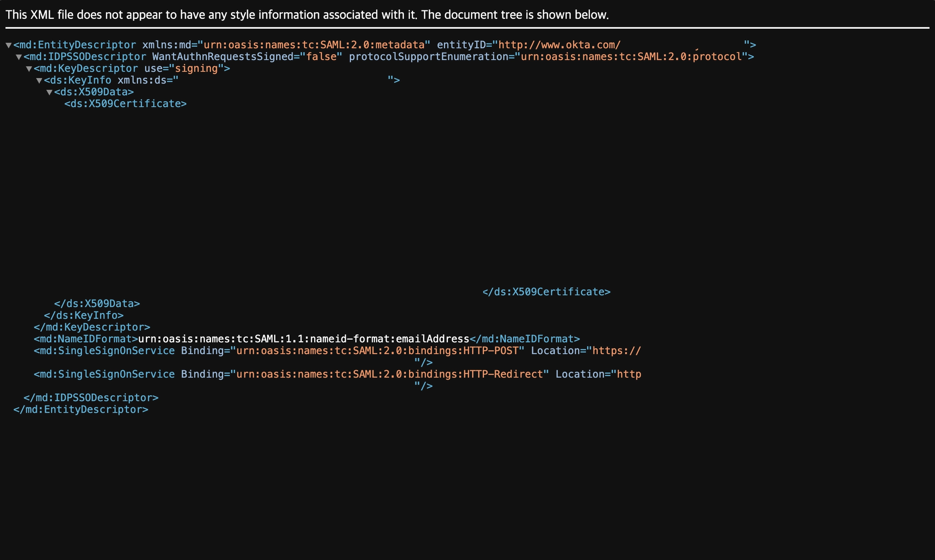
Task: Click the closing ds:X509Certificate tag
Action: pyautogui.click(x=546, y=292)
